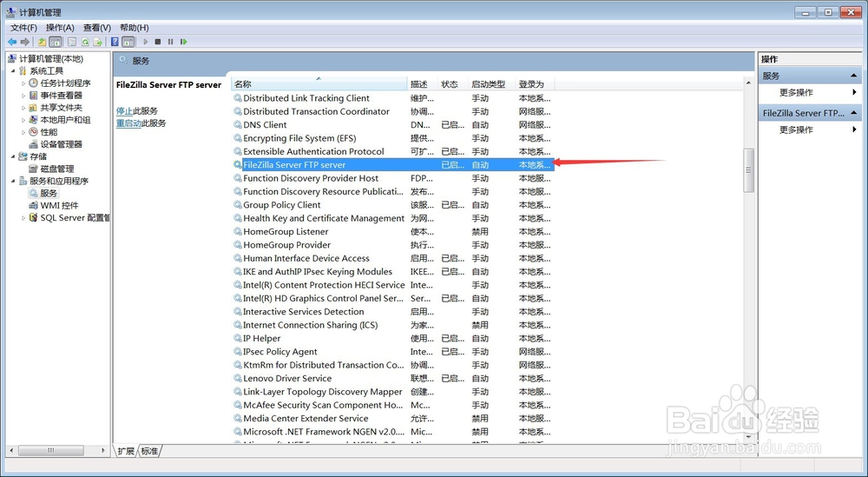Open the 查看(V) menu
The width and height of the screenshot is (868, 477).
pos(97,28)
